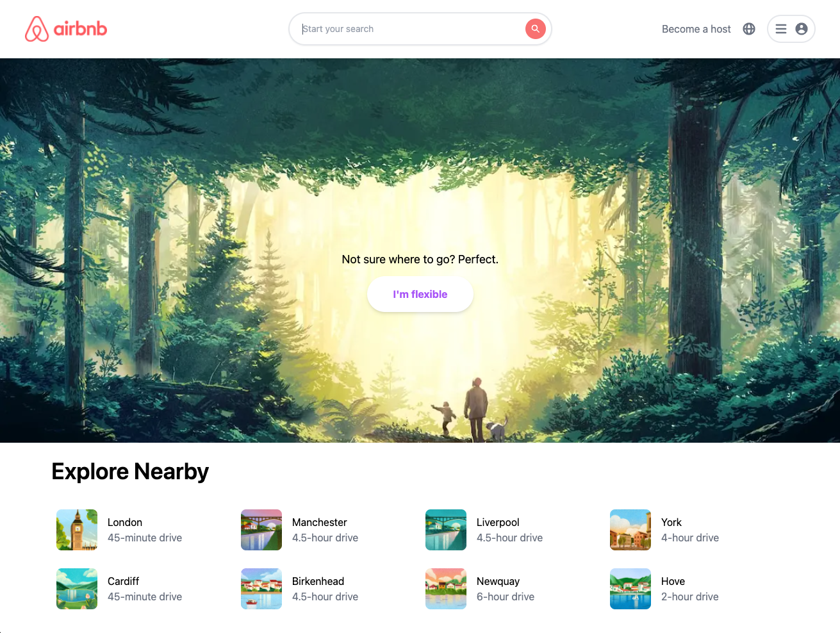Click the red search magnifier button

click(535, 29)
